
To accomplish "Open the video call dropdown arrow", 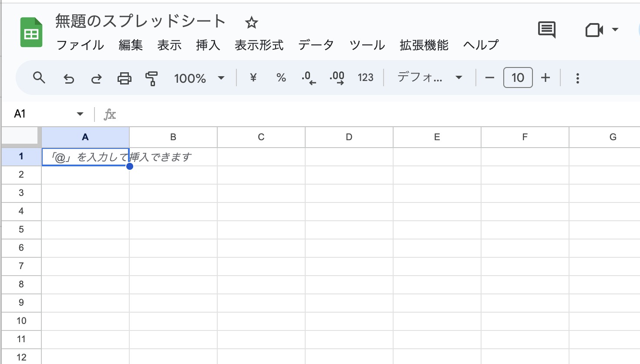I will [x=615, y=30].
